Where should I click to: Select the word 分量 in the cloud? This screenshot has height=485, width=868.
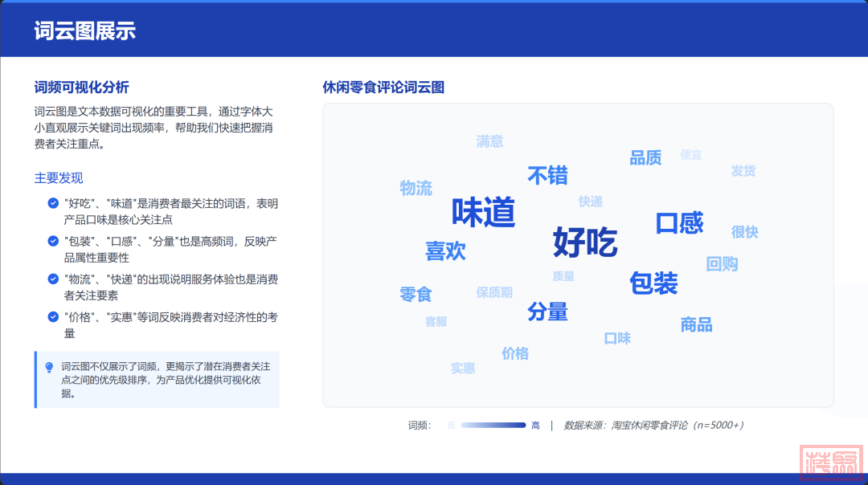[x=547, y=312]
